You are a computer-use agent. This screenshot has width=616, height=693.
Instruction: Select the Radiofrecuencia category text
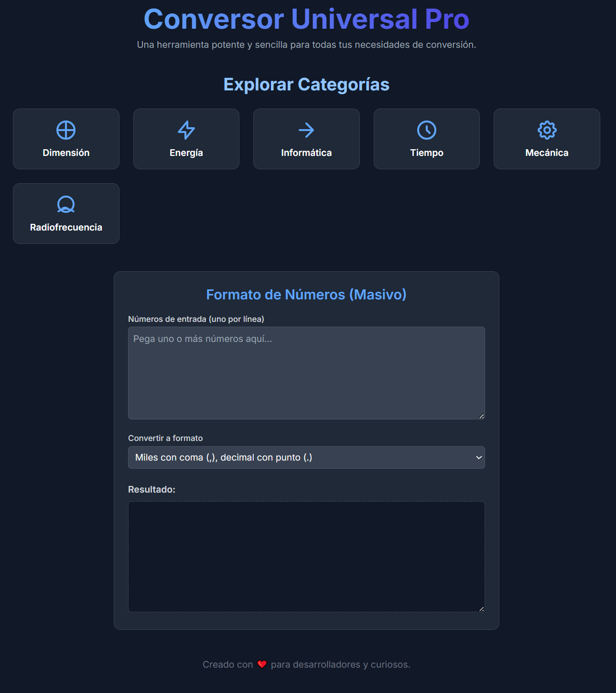pyautogui.click(x=66, y=227)
